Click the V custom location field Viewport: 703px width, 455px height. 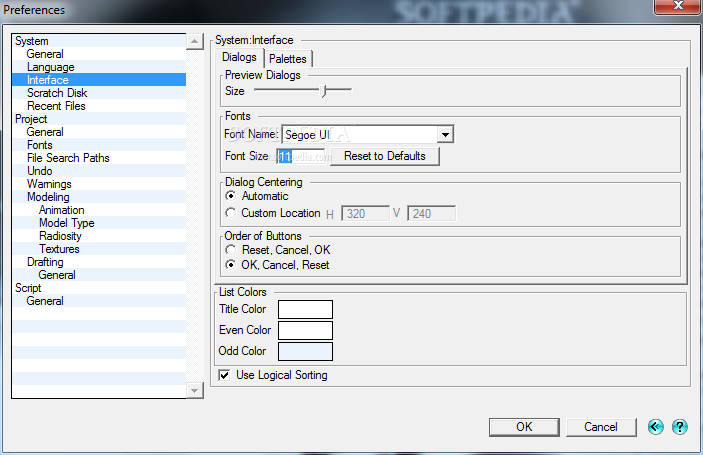tap(431, 213)
